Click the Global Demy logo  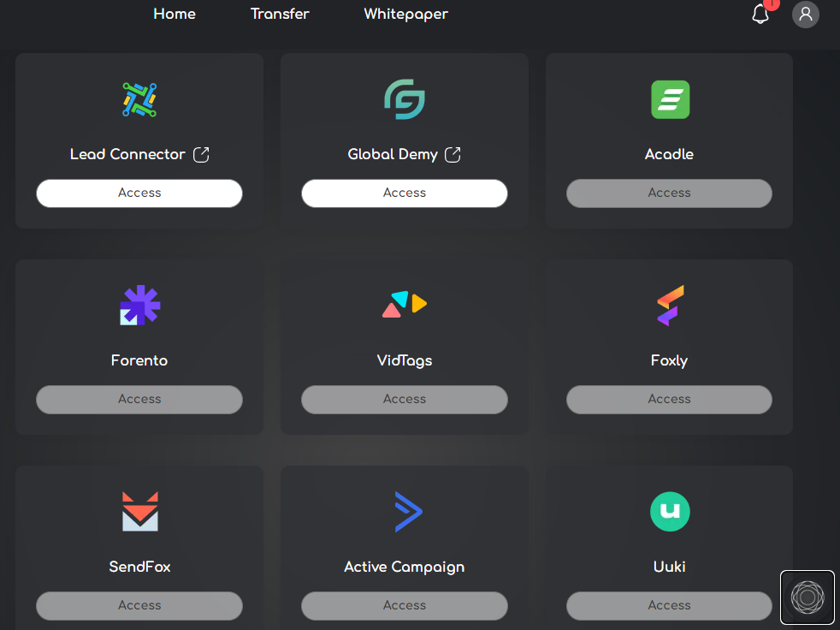pos(405,100)
